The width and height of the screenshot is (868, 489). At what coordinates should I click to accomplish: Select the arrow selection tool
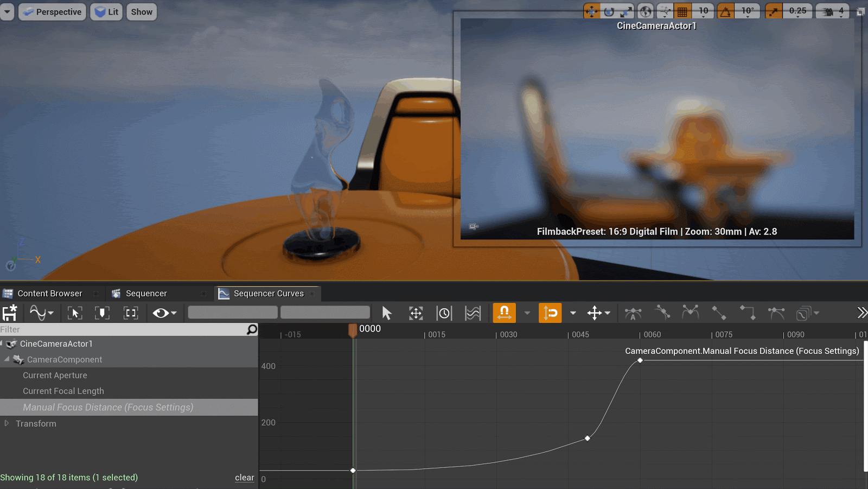tap(387, 313)
